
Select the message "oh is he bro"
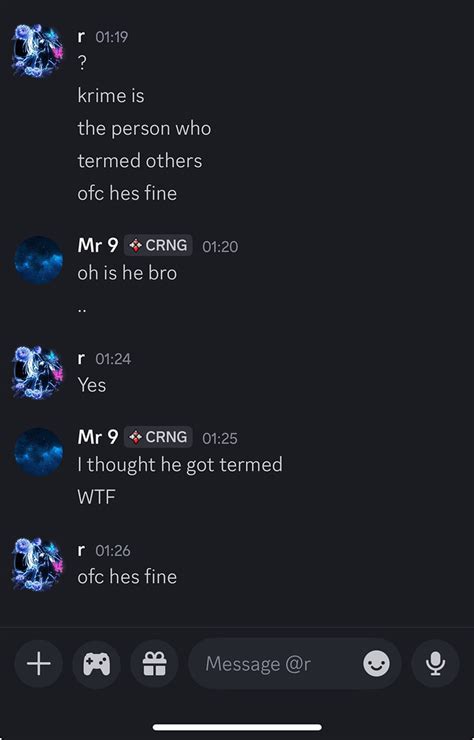tap(127, 273)
